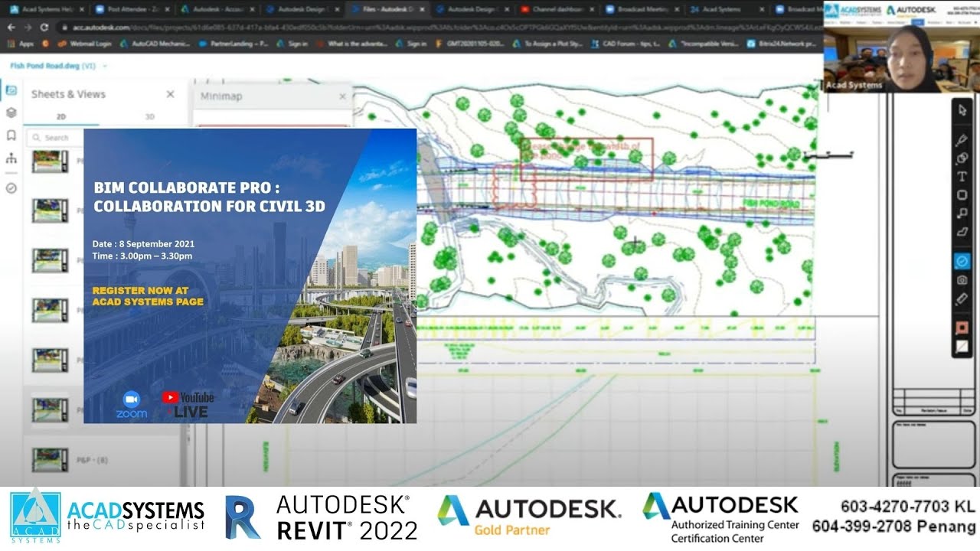Viewport: 980px width, 551px height.
Task: Go back in the browser
Action: pyautogui.click(x=12, y=27)
